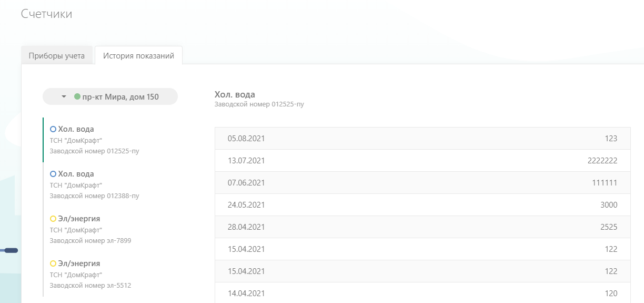
Task: Click the green status dot beside пр-кт Мира
Action: pos(77,96)
